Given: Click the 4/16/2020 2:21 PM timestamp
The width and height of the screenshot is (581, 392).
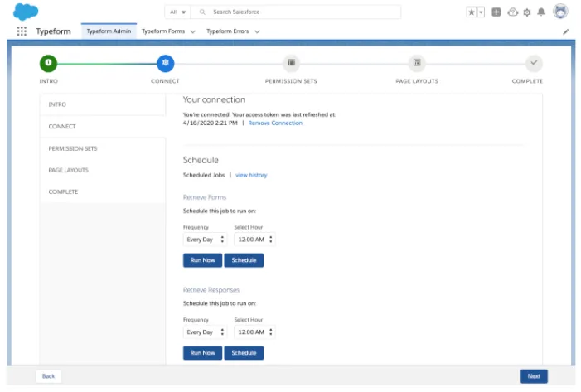Looking at the screenshot, I should click(x=210, y=123).
